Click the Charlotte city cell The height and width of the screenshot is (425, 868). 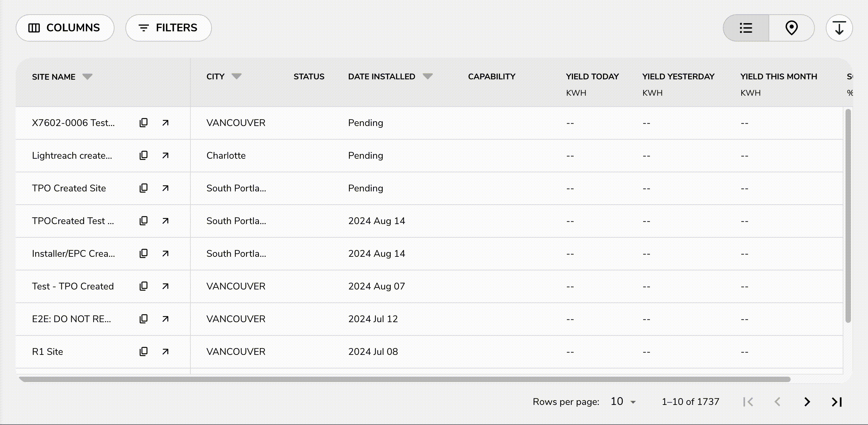pos(226,155)
